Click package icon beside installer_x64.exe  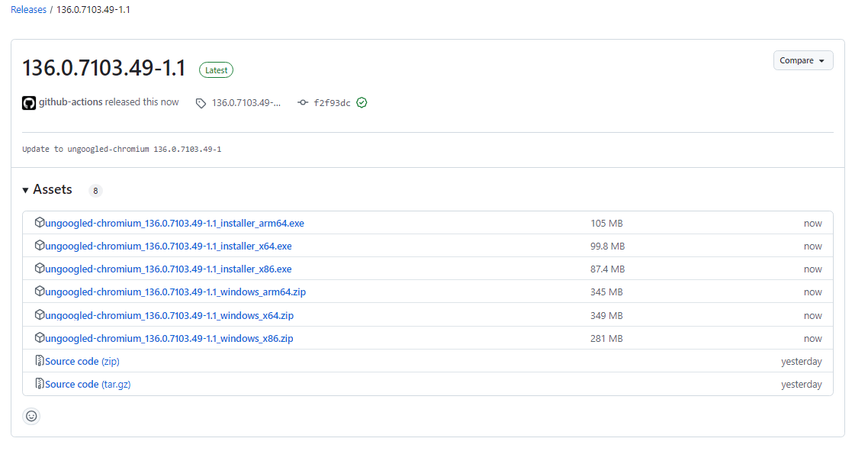[x=40, y=245]
